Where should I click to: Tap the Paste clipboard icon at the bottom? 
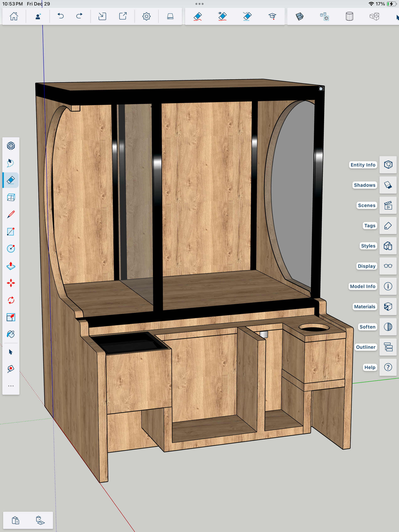pyautogui.click(x=16, y=520)
